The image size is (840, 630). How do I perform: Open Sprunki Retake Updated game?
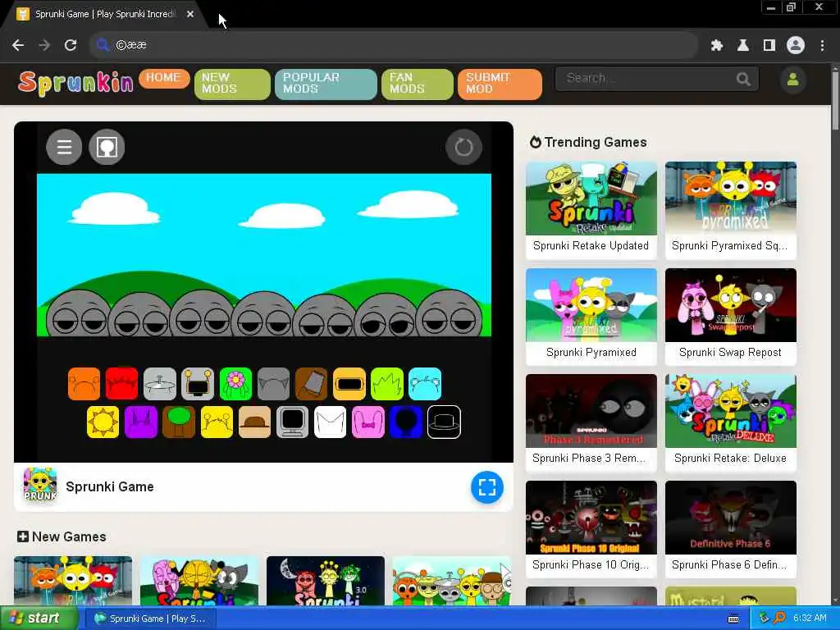pos(591,211)
